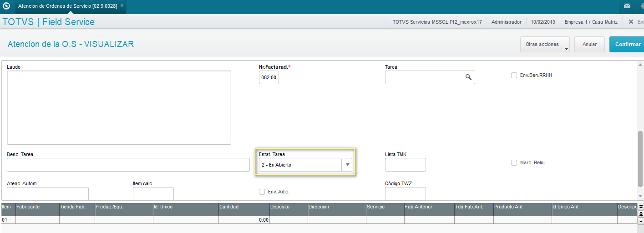Click the TOTVS | Field Service title
This screenshot has height=233, width=644.
click(49, 22)
